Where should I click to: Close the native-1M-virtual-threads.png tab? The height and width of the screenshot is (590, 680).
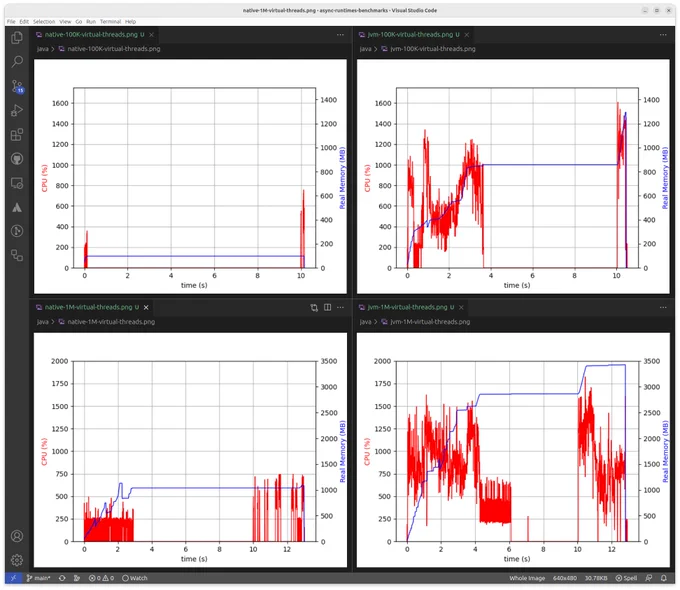coord(146,308)
